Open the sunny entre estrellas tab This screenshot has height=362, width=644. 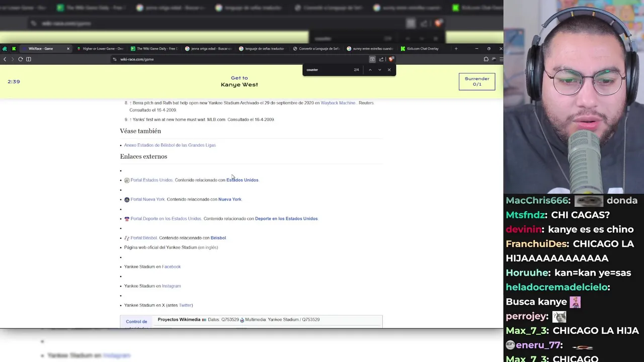370,49
